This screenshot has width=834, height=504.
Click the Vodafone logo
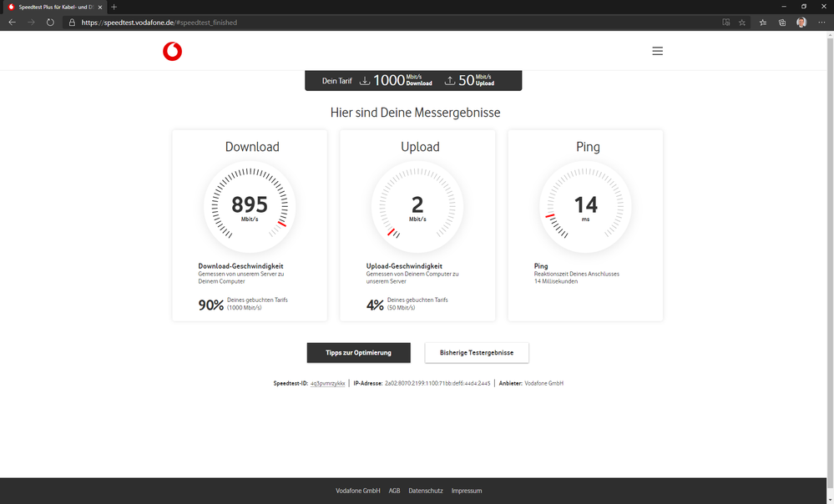click(x=172, y=50)
